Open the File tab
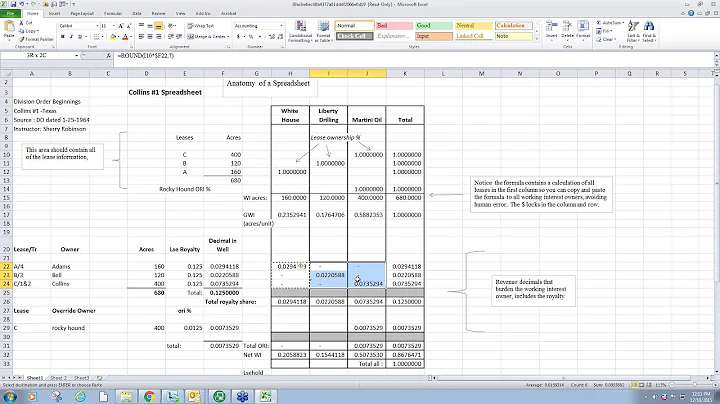 point(10,13)
